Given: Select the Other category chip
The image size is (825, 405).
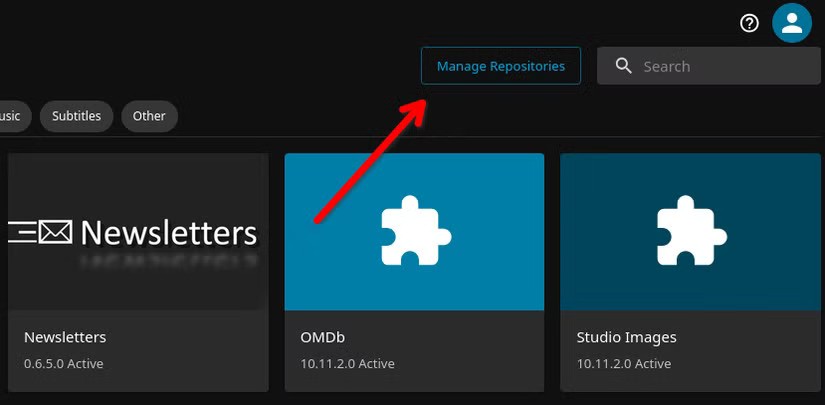Looking at the screenshot, I should click(x=149, y=116).
